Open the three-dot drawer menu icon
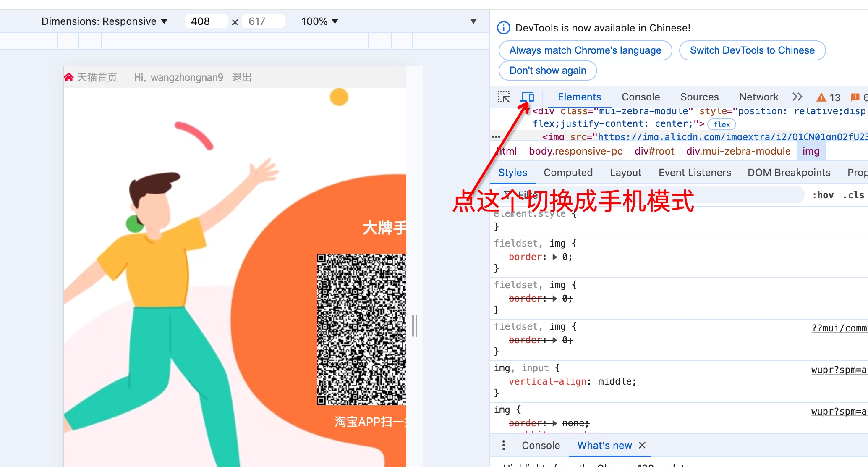 point(504,445)
